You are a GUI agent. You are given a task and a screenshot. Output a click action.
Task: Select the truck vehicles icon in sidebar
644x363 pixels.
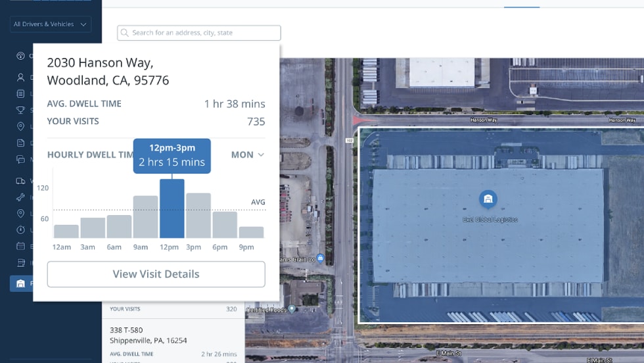pyautogui.click(x=20, y=181)
